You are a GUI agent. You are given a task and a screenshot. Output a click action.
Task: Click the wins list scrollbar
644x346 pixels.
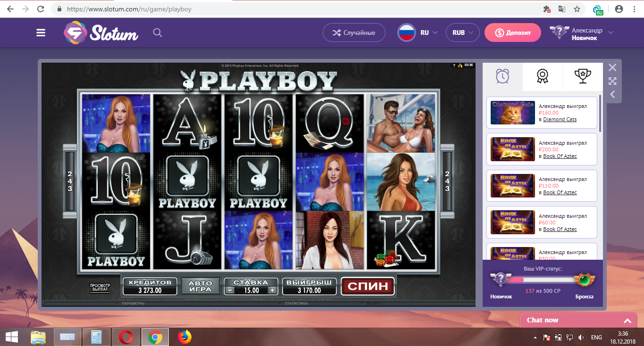pyautogui.click(x=600, y=113)
